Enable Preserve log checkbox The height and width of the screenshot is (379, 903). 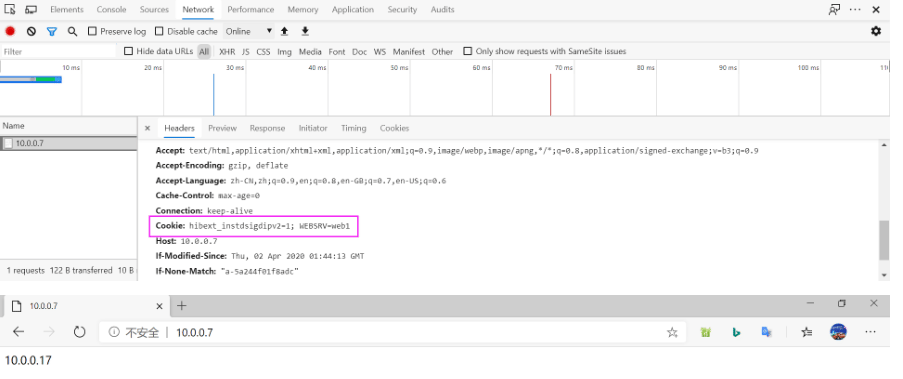pyautogui.click(x=92, y=31)
